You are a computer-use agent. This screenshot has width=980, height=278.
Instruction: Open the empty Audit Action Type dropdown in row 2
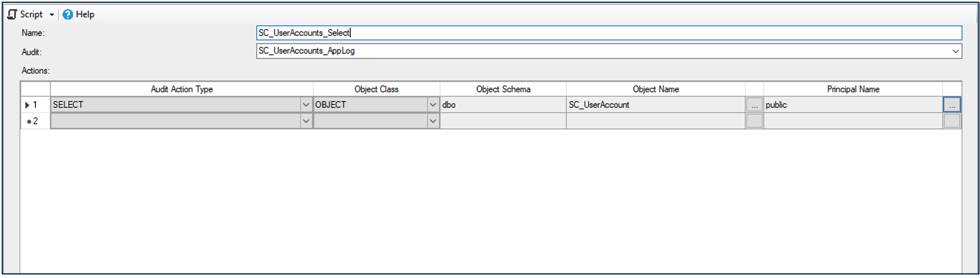pos(306,121)
